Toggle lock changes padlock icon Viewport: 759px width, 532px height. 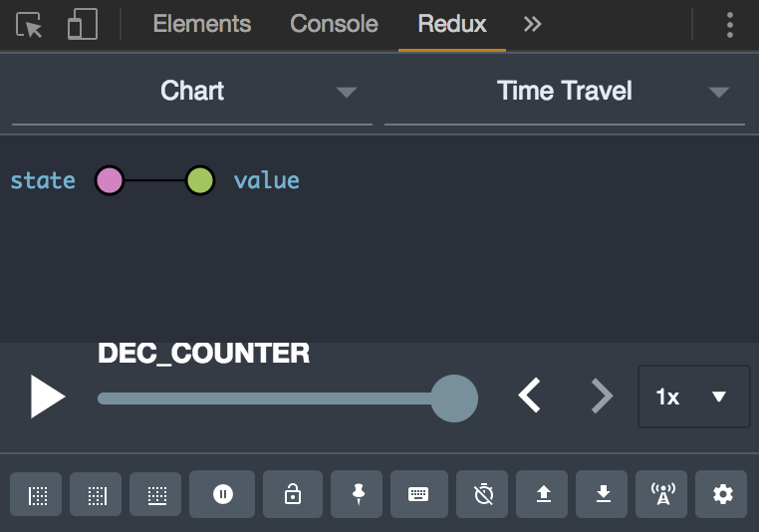point(293,494)
